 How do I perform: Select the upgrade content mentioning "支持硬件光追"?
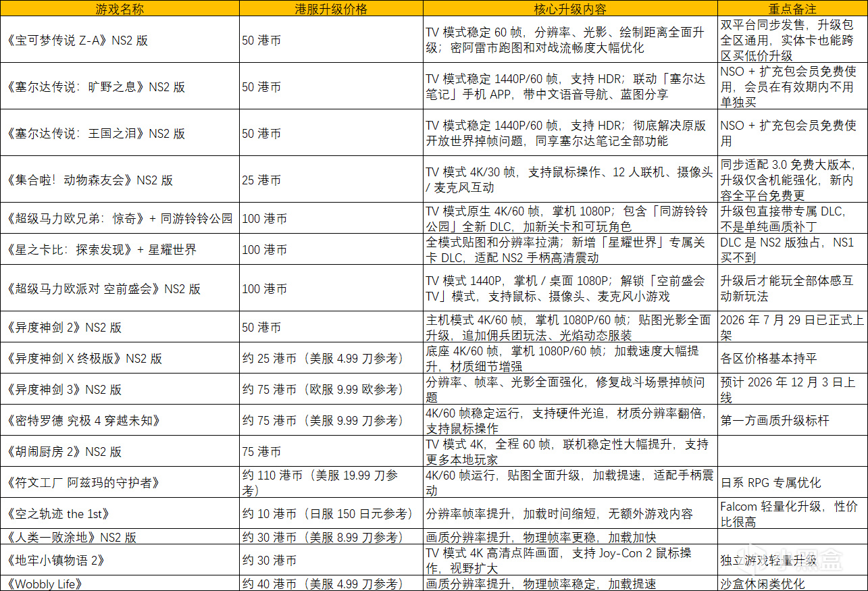pyautogui.click(x=571, y=420)
